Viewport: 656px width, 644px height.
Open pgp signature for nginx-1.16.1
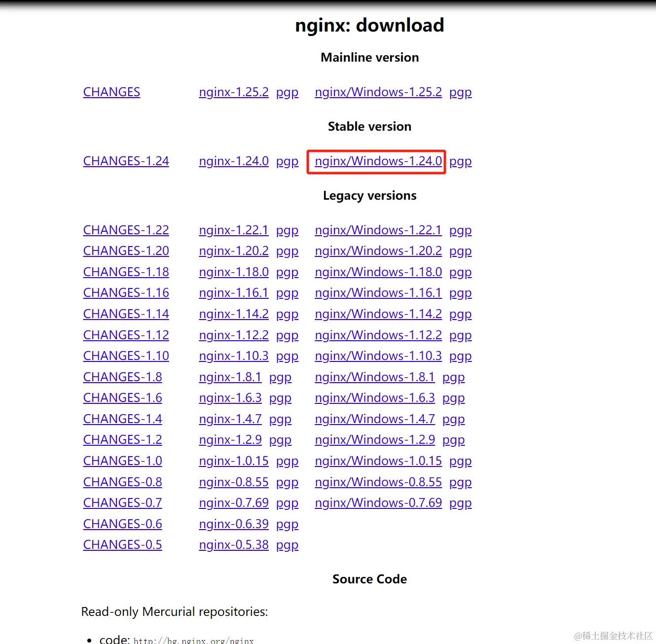(x=287, y=293)
